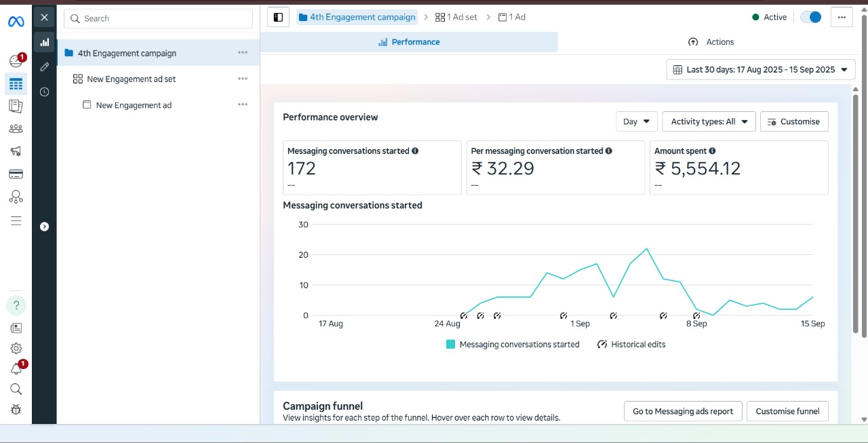This screenshot has width=868, height=443.
Task: Open the billing card icon
Action: [16, 174]
